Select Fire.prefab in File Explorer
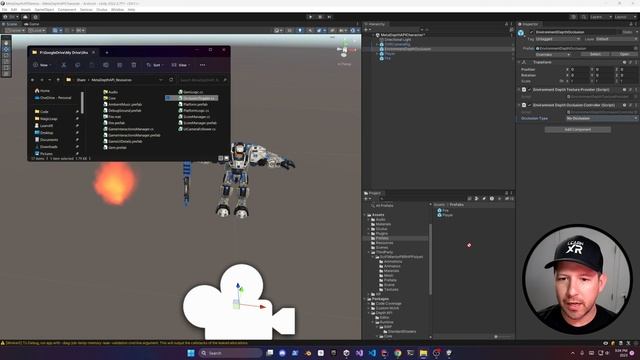The height and width of the screenshot is (360, 640). tap(114, 123)
